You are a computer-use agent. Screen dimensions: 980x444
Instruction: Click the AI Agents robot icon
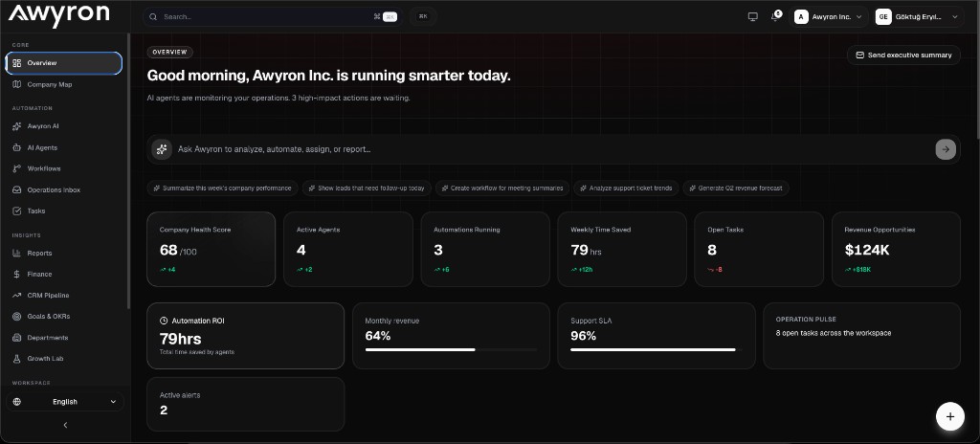17,147
